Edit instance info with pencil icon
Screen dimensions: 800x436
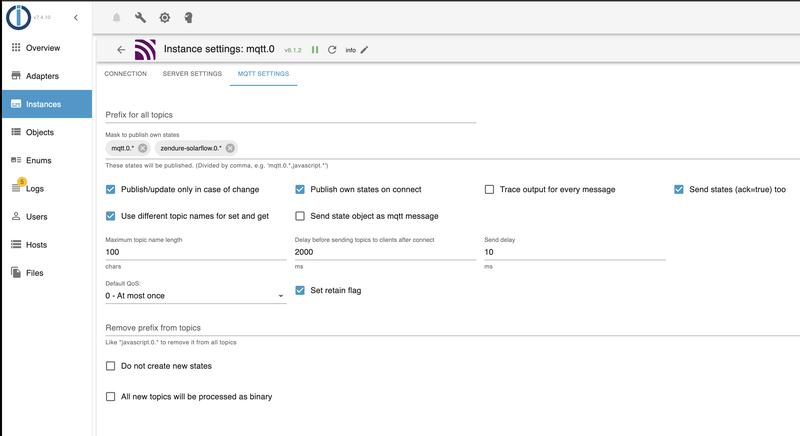coord(364,50)
